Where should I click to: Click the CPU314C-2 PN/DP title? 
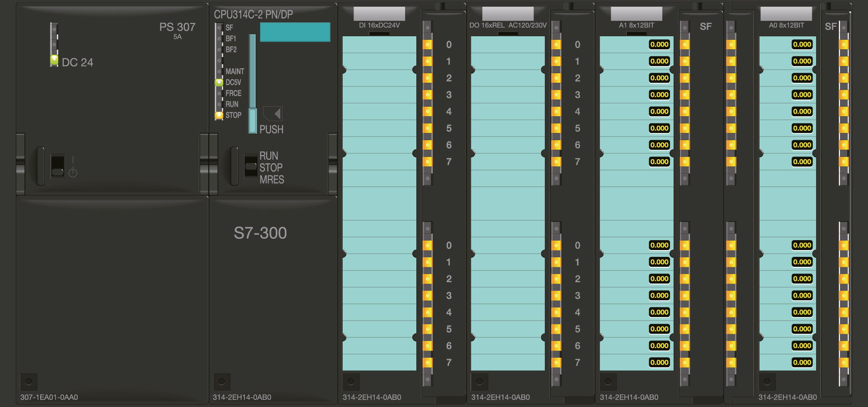(x=254, y=14)
